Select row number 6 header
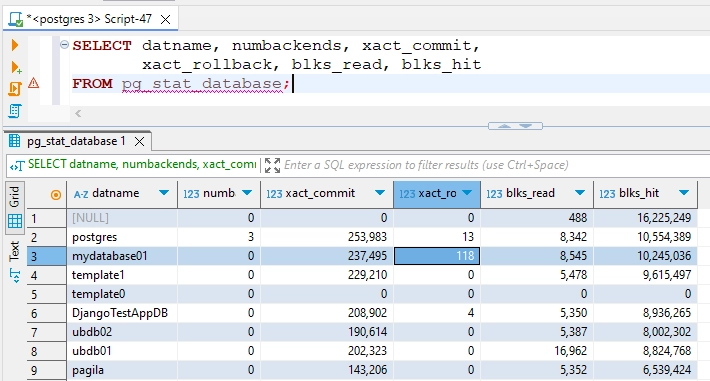 pyautogui.click(x=47, y=313)
